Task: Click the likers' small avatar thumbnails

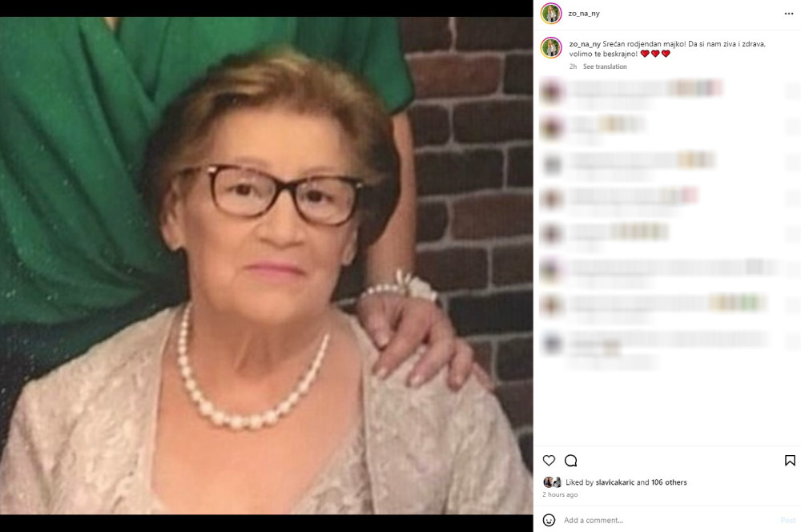Action: click(x=552, y=482)
